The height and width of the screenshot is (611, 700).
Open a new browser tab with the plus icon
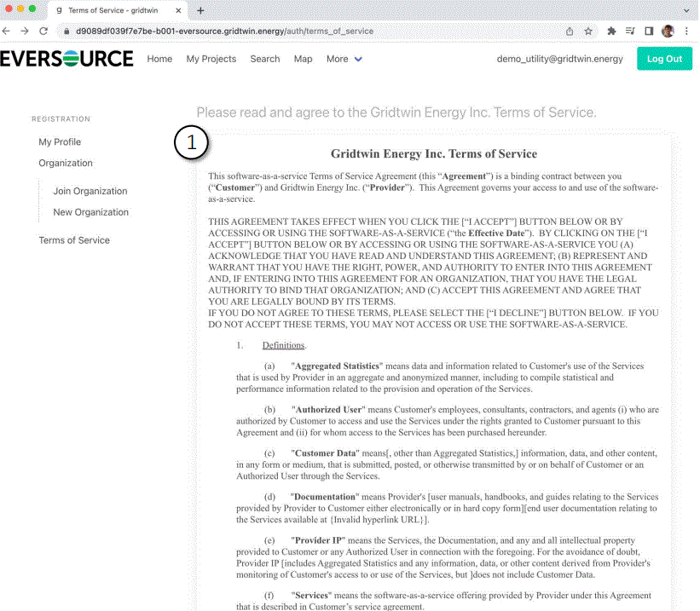[x=200, y=11]
